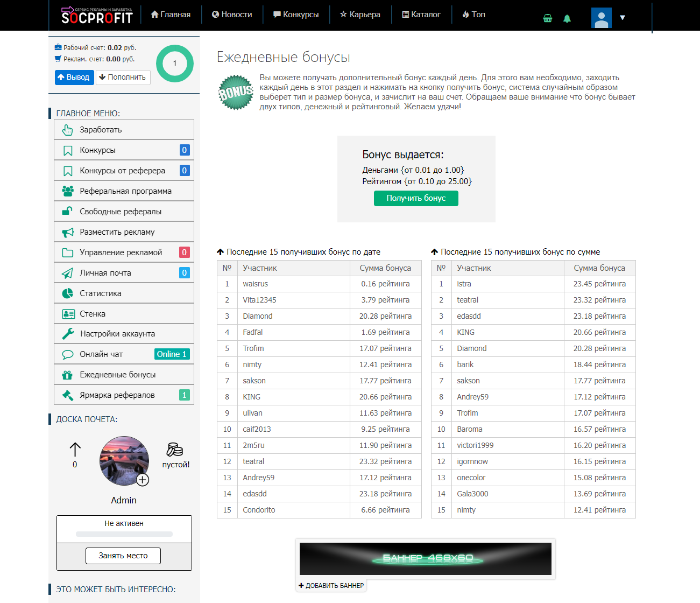This screenshot has height=603, width=700.
Task: Click pie chart icon for Статистика
Action: pos(68,293)
